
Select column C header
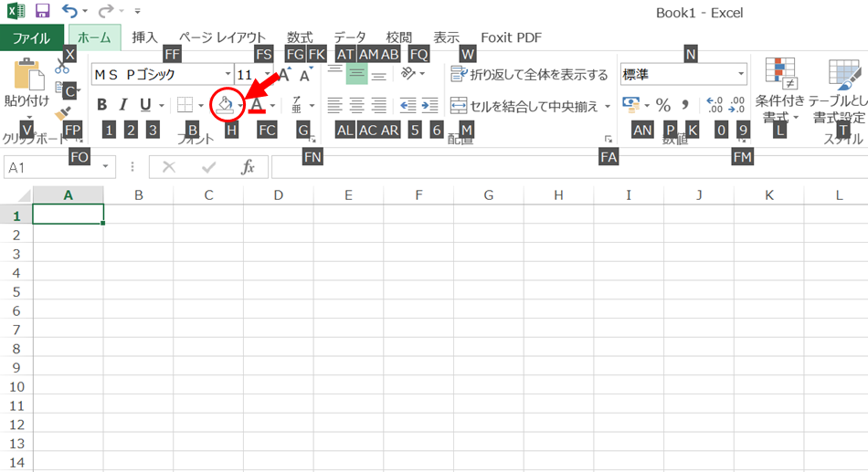pyautogui.click(x=208, y=194)
